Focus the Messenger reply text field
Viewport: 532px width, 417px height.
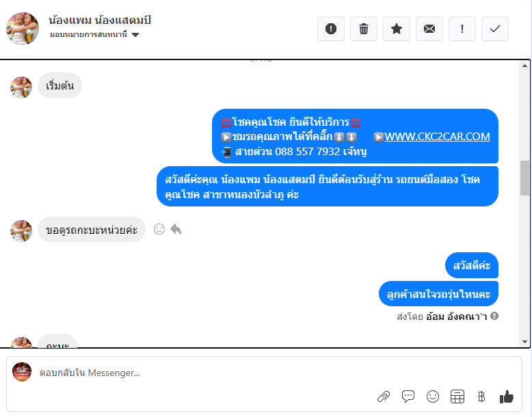pos(204,373)
